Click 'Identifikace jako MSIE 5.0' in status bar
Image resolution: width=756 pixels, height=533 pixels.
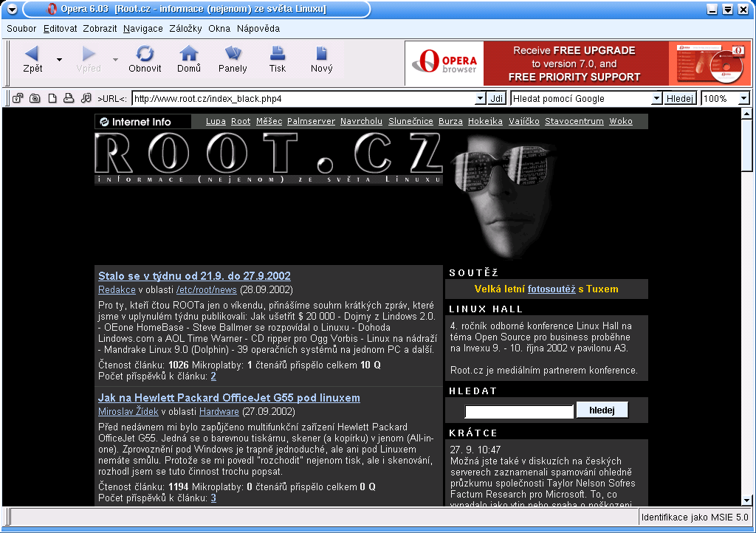(x=695, y=517)
